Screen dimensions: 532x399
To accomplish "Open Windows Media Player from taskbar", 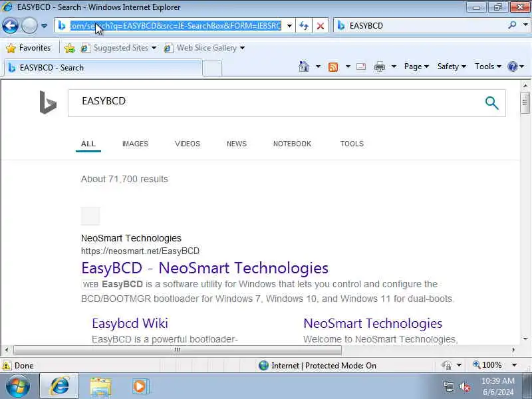I will 140,386.
